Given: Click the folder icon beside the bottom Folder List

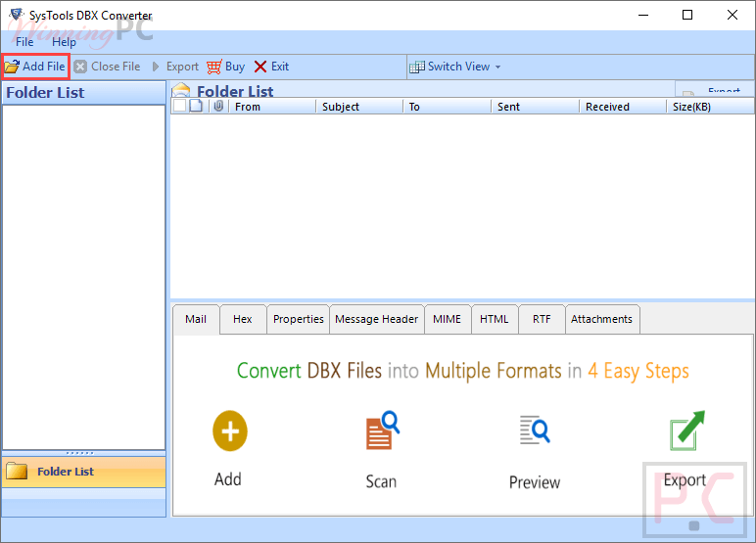Looking at the screenshot, I should 17,472.
